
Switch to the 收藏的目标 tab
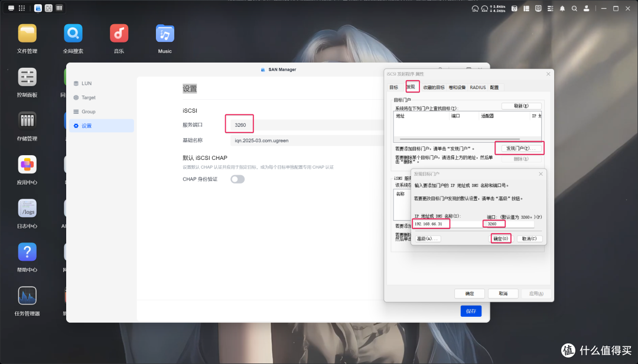coord(434,87)
